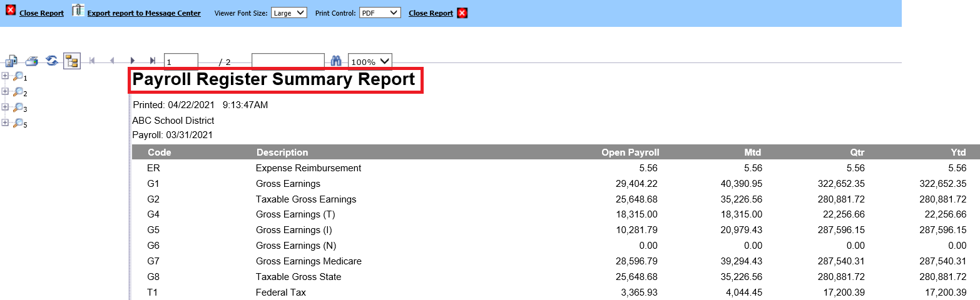
Task: Click the binoculars find text icon
Action: click(335, 61)
